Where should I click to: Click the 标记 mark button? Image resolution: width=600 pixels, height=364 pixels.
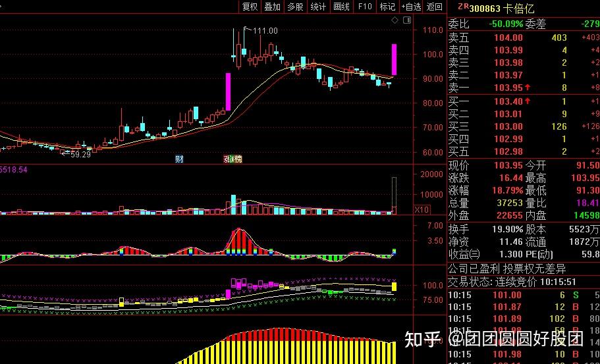387,7
